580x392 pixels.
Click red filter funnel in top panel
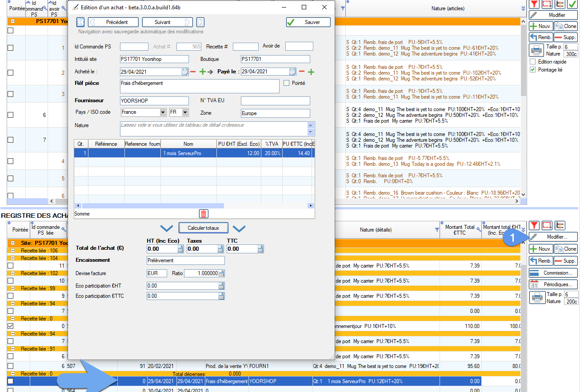[x=535, y=4]
